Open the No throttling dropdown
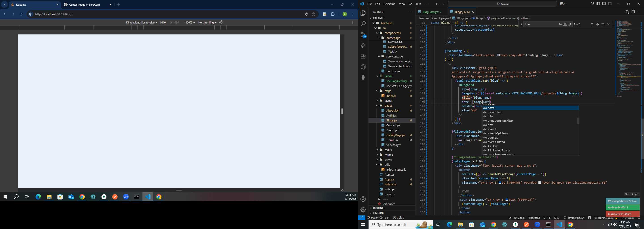644x229 pixels. click(x=207, y=23)
